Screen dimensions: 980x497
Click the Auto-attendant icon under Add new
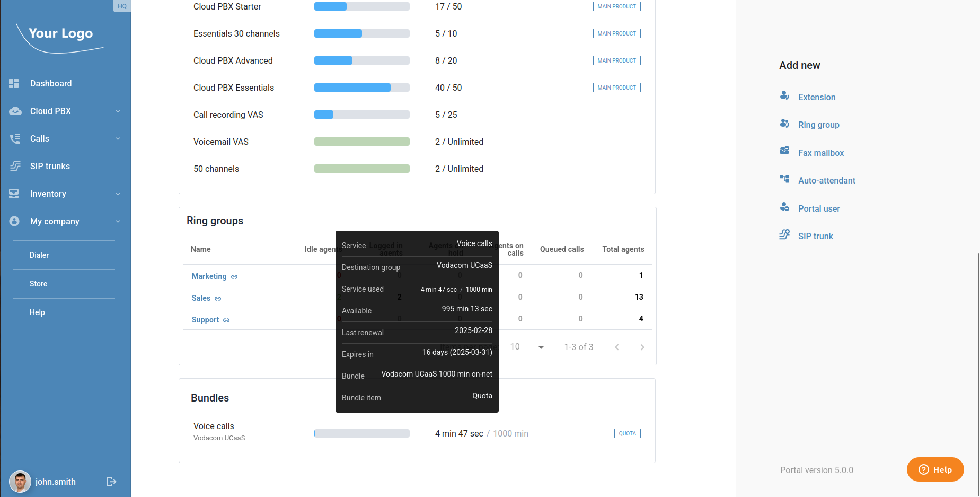point(784,179)
